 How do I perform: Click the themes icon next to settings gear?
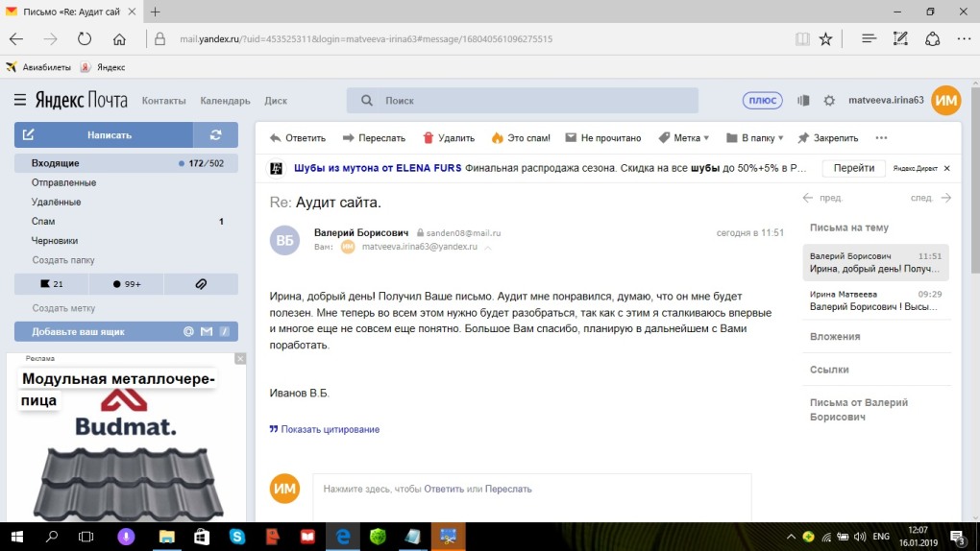pyautogui.click(x=804, y=101)
